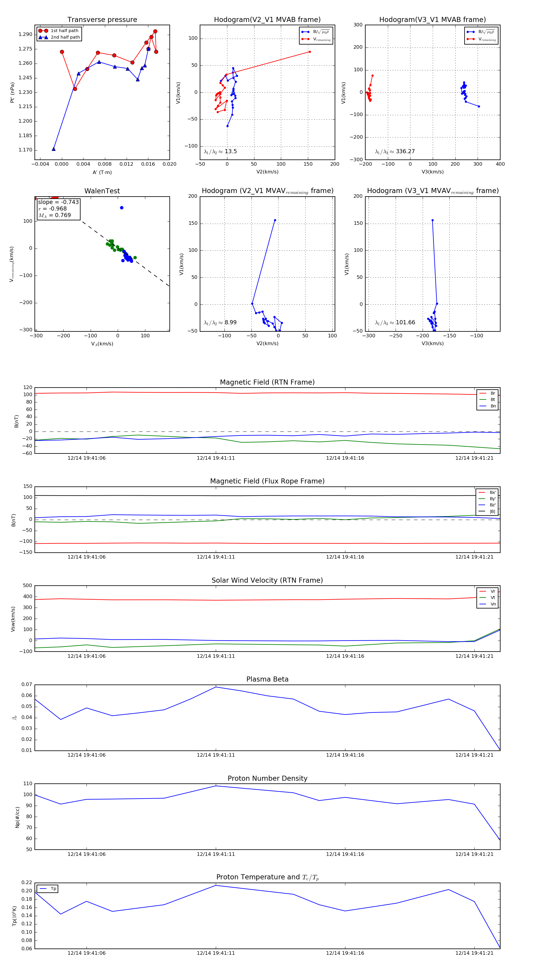Click the lowest blue triangle in Transverse pressure plot

[x=54, y=149]
